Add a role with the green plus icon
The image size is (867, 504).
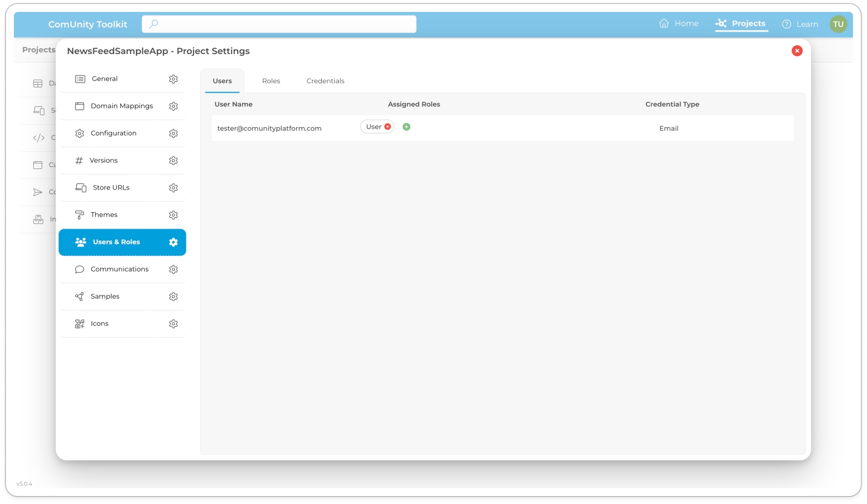(406, 127)
